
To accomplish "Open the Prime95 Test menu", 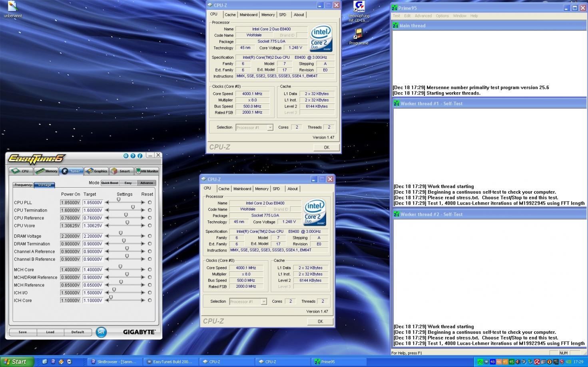I will click(x=397, y=16).
